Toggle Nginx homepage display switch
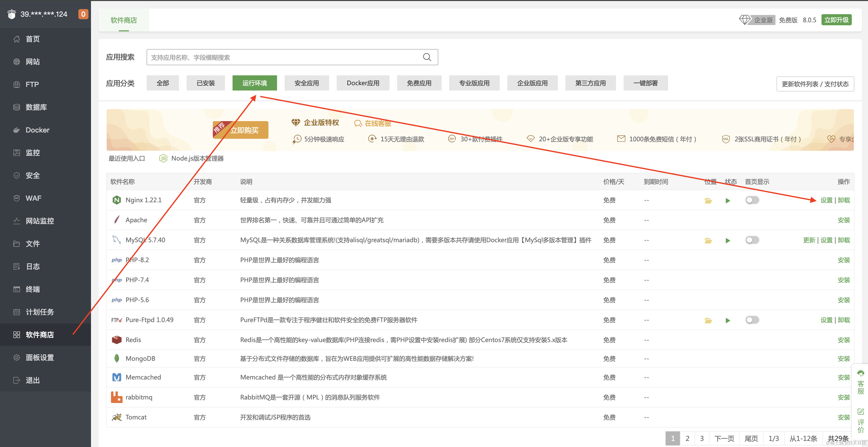 click(752, 200)
